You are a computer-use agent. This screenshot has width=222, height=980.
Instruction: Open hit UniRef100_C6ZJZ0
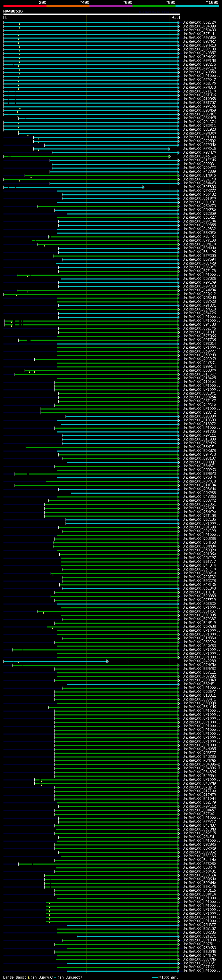(x=199, y=23)
